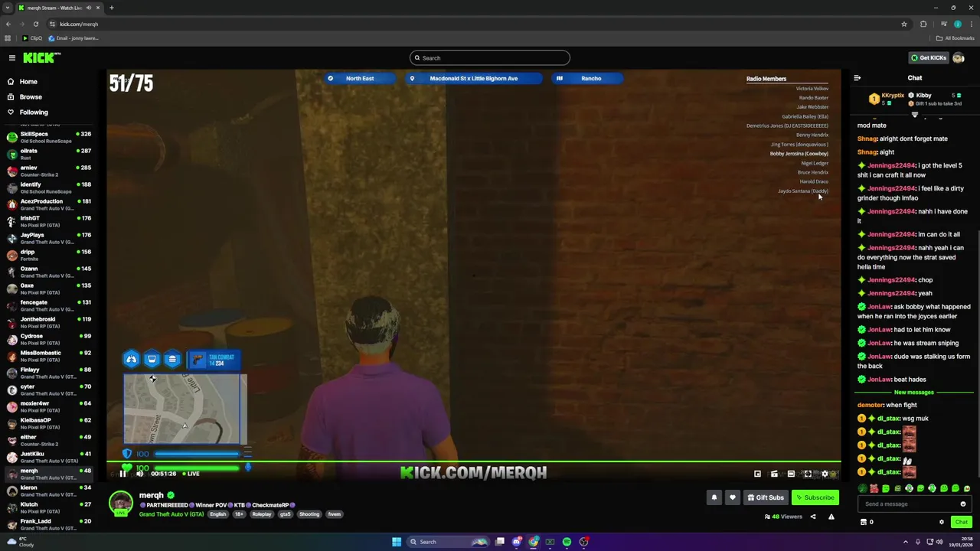
Task: Click the Send a message input
Action: point(908,504)
